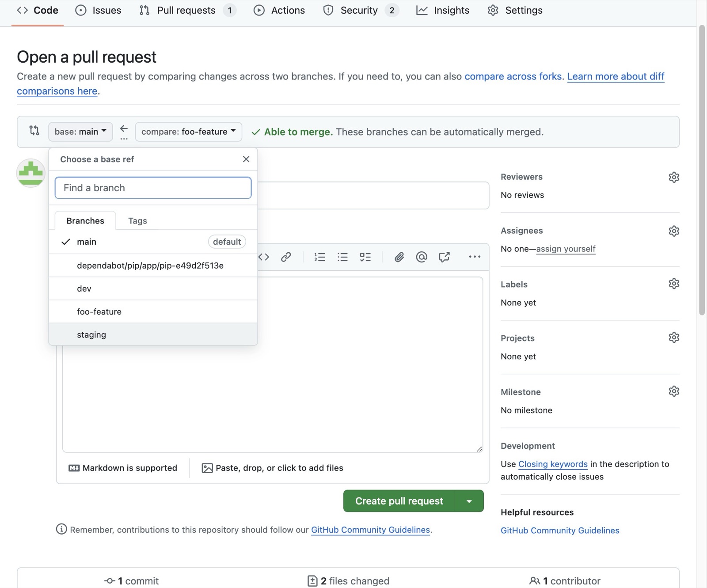Insert a numbered list in the editor

click(x=320, y=257)
